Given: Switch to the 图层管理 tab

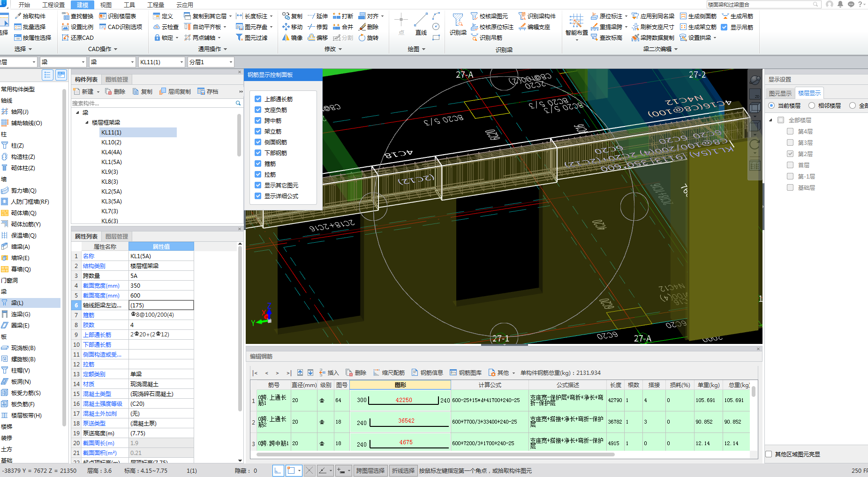Looking at the screenshot, I should 116,236.
